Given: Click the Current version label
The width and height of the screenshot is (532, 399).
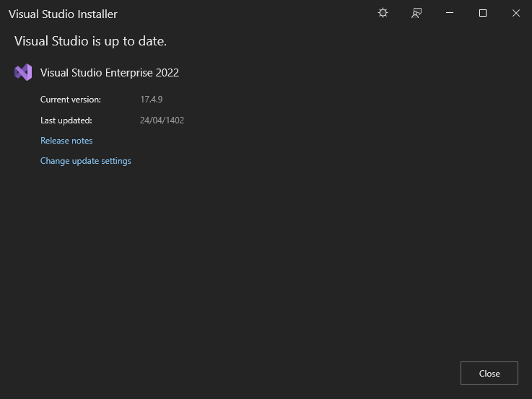Looking at the screenshot, I should click(71, 100).
